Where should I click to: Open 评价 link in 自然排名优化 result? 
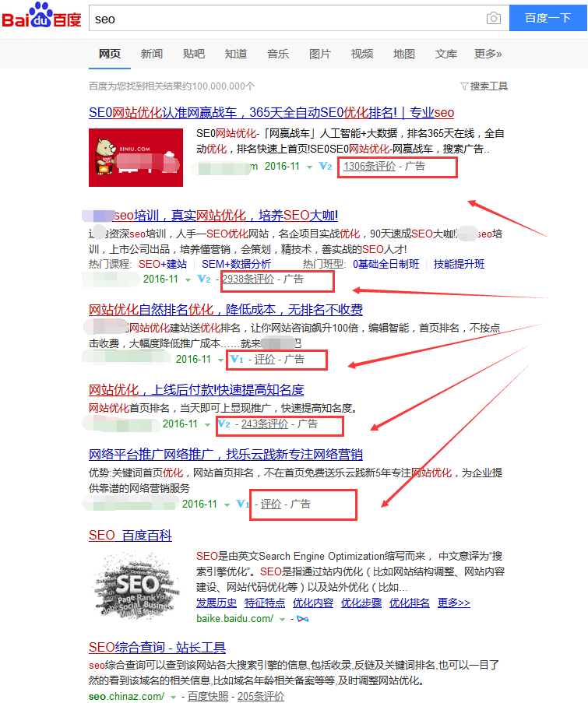(265, 359)
